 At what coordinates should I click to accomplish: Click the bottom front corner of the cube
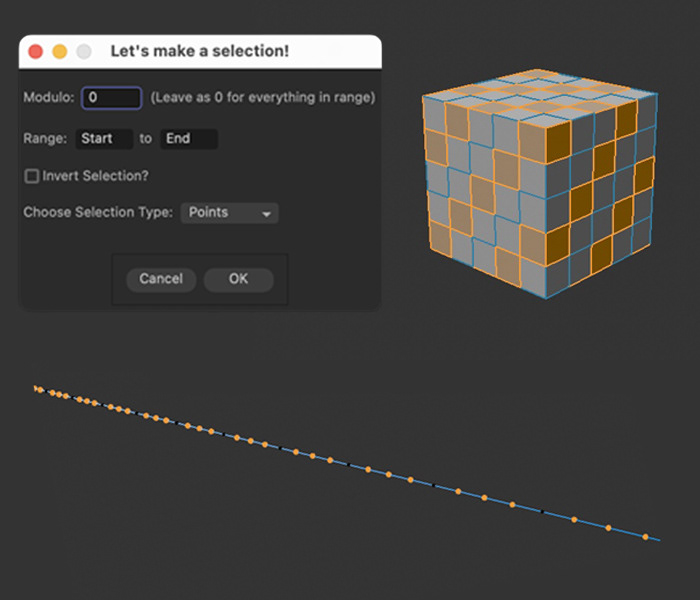point(546,297)
